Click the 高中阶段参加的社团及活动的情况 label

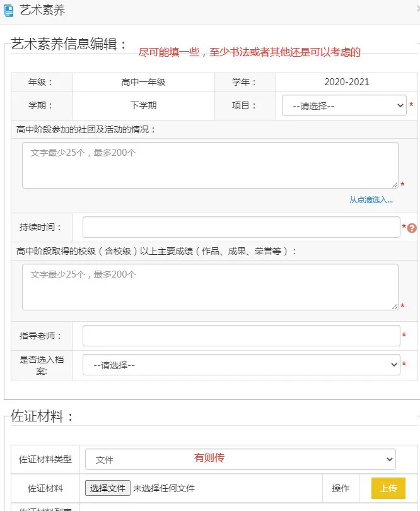coord(86,129)
